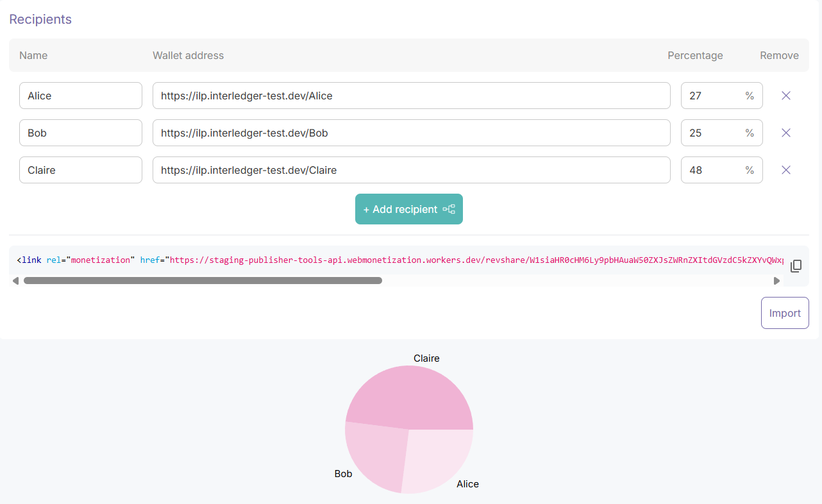Select the 48 percentage field
The width and height of the screenshot is (822, 504).
(x=722, y=170)
